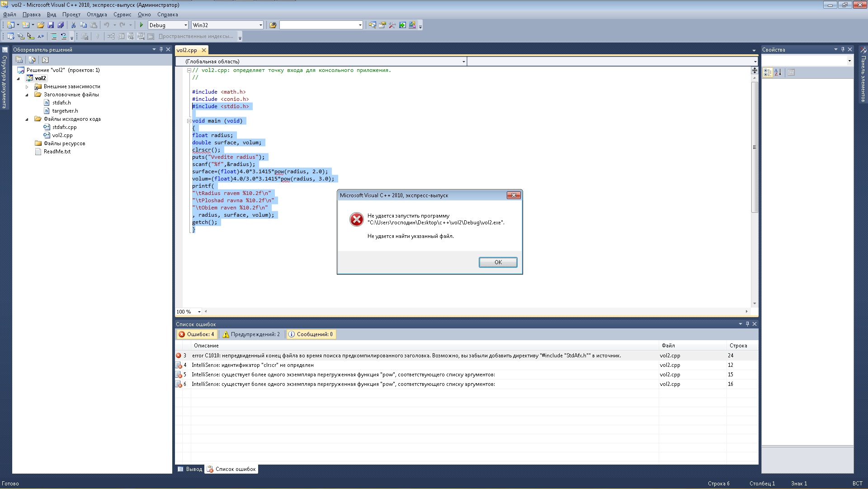Toggle the Warnings filter showing 2 warnings
Viewport: 868px width, 489px height.
[251, 334]
